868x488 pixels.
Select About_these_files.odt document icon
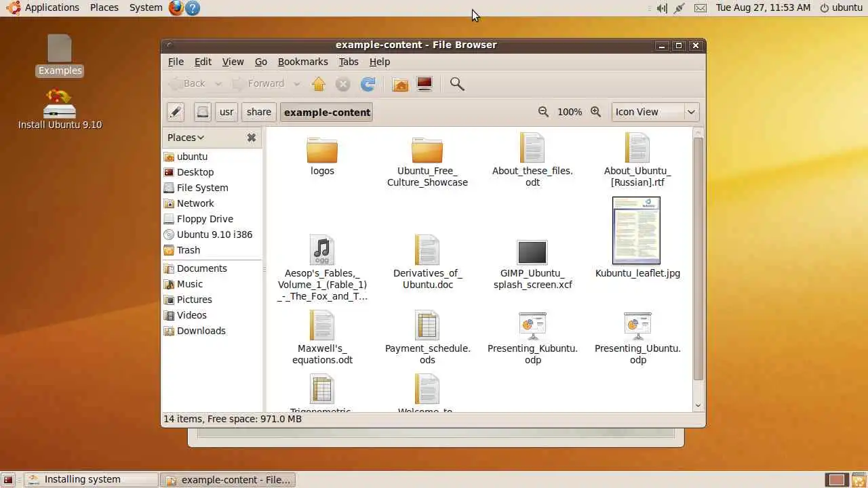532,147
